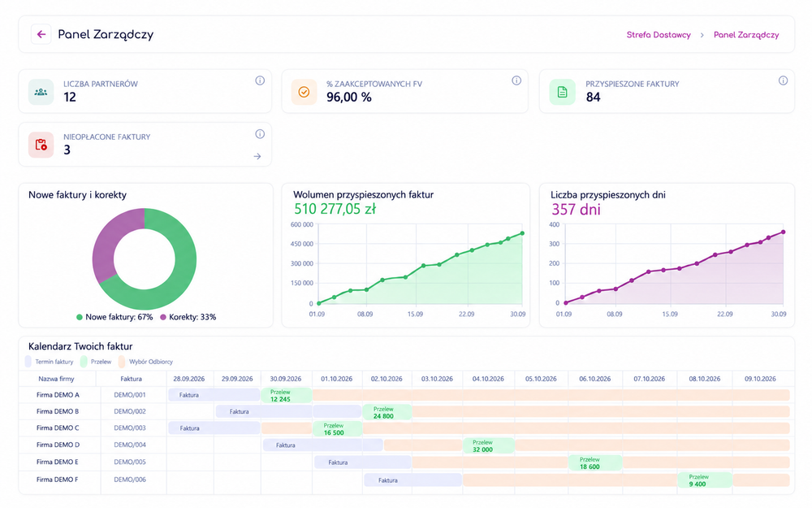Open unpaid invoices via the card arrow

[x=257, y=156]
